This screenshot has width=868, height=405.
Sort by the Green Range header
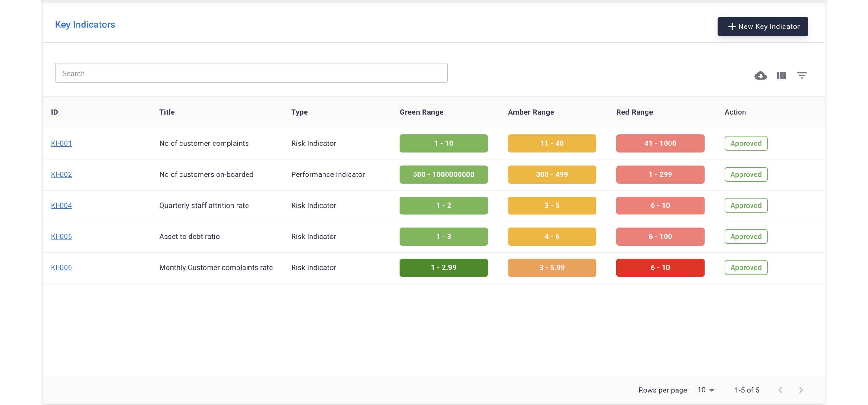coord(421,112)
